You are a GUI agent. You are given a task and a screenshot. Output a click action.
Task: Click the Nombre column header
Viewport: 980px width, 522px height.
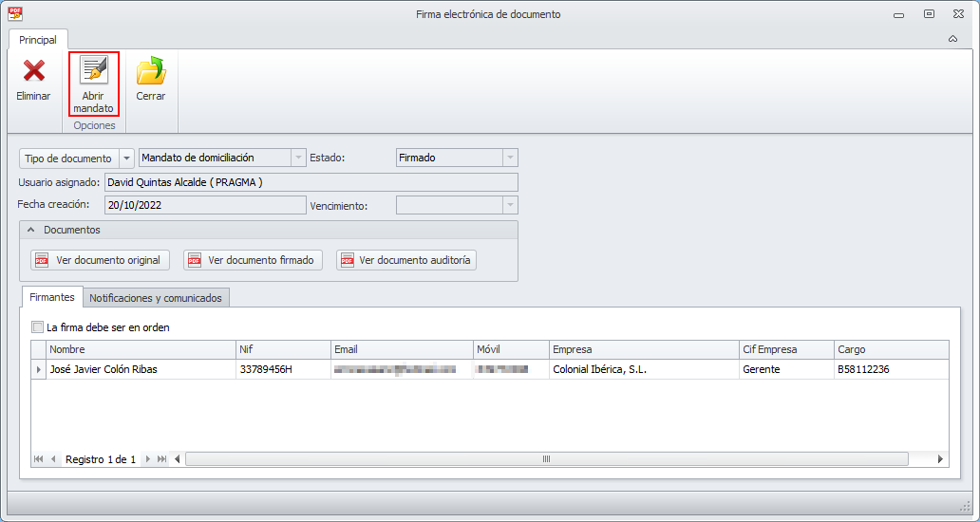pos(141,349)
